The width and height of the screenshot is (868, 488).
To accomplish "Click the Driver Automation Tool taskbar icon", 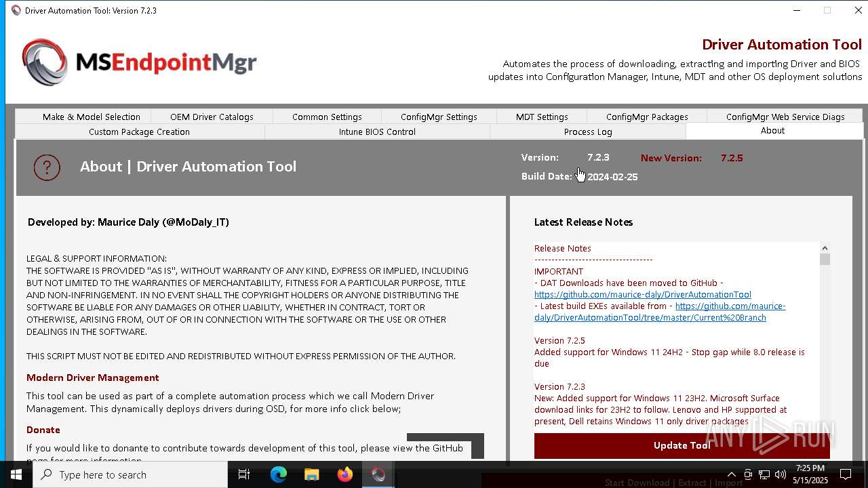I will coord(378,474).
